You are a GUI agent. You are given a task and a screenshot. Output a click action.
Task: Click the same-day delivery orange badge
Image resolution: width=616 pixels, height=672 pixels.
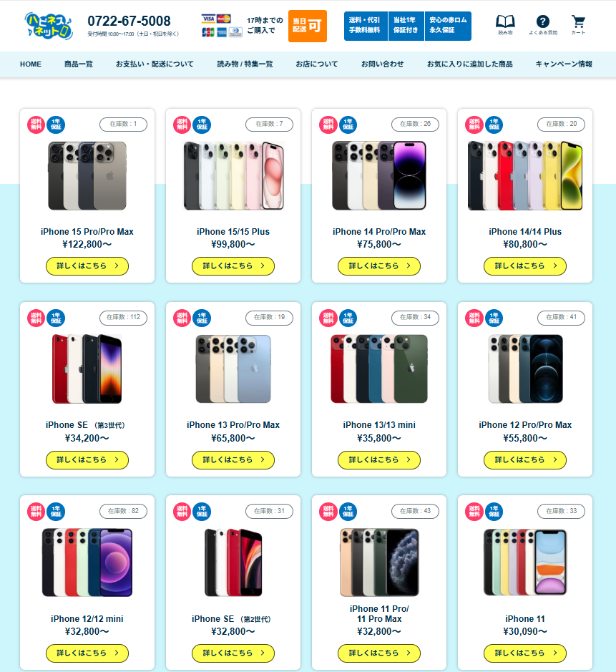pos(307,26)
